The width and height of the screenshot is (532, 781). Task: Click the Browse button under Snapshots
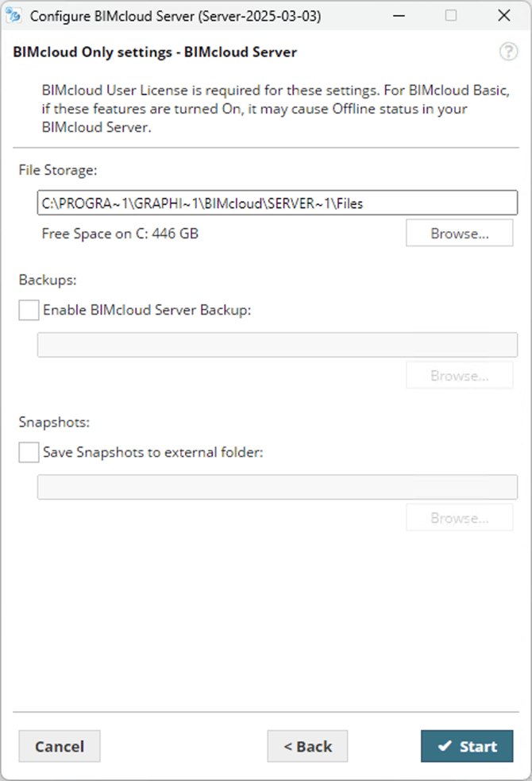coord(459,517)
